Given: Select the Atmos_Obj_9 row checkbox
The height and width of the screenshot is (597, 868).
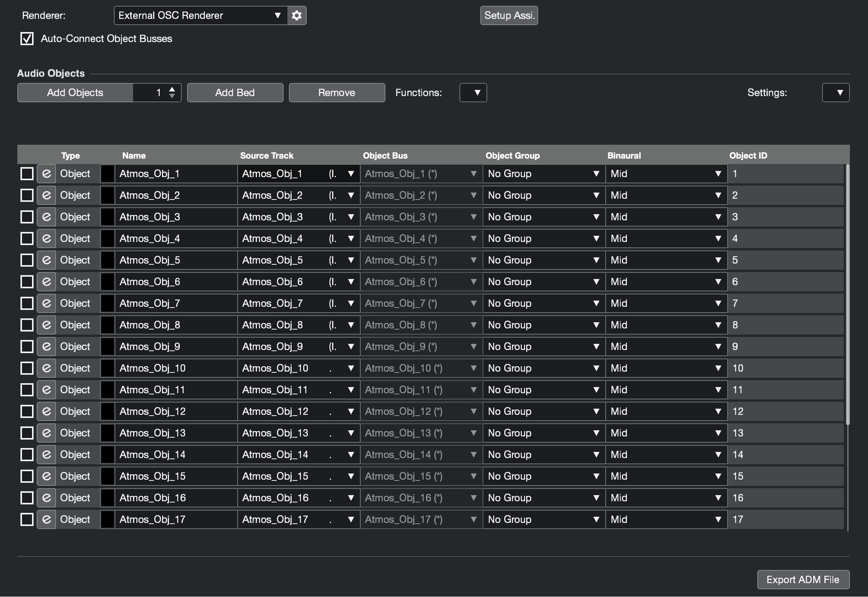Looking at the screenshot, I should (27, 347).
